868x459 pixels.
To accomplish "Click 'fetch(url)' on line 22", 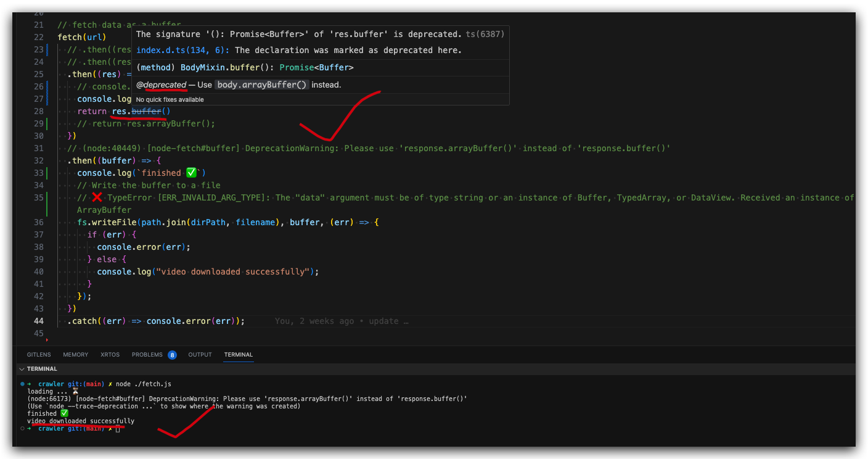I will (x=82, y=37).
